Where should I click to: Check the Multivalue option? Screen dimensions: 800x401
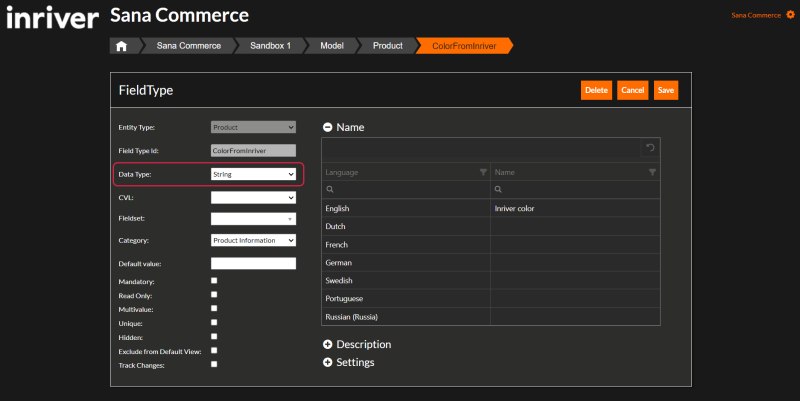point(214,308)
